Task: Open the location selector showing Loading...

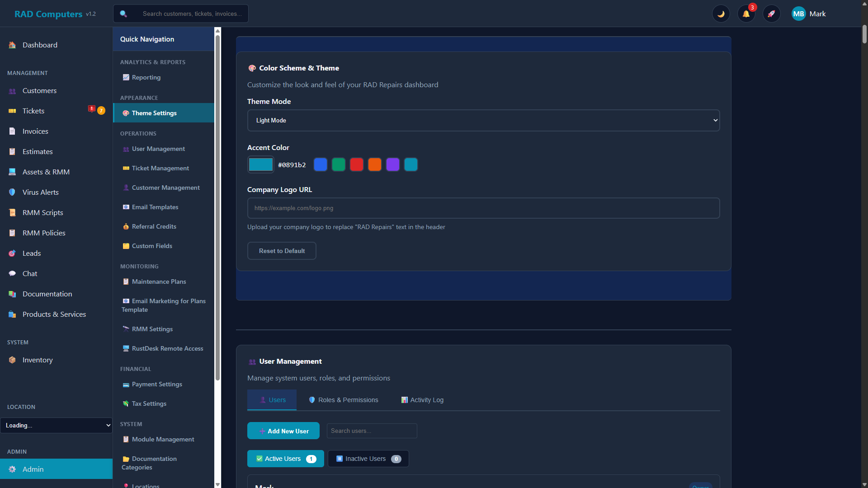Action: pyautogui.click(x=57, y=425)
